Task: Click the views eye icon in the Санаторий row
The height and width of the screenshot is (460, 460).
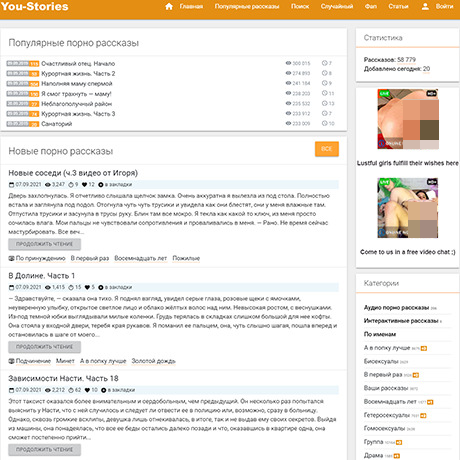Action: click(x=288, y=123)
